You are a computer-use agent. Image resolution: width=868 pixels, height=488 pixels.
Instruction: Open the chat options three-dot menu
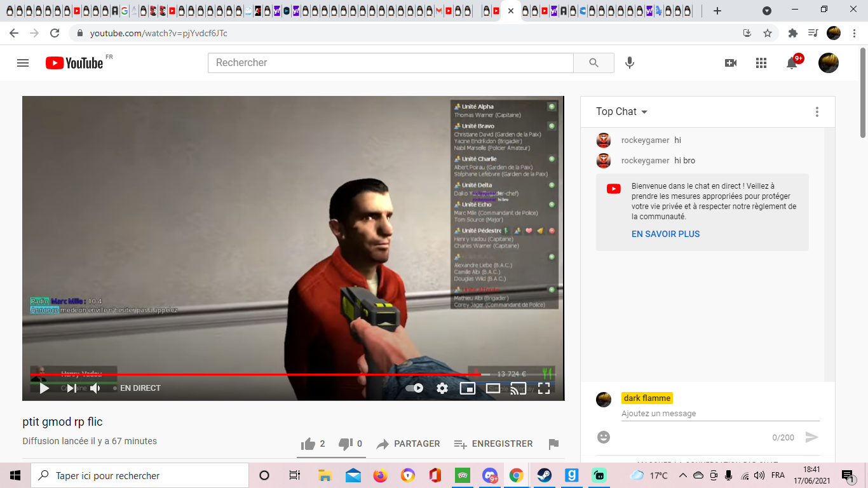[x=817, y=112]
